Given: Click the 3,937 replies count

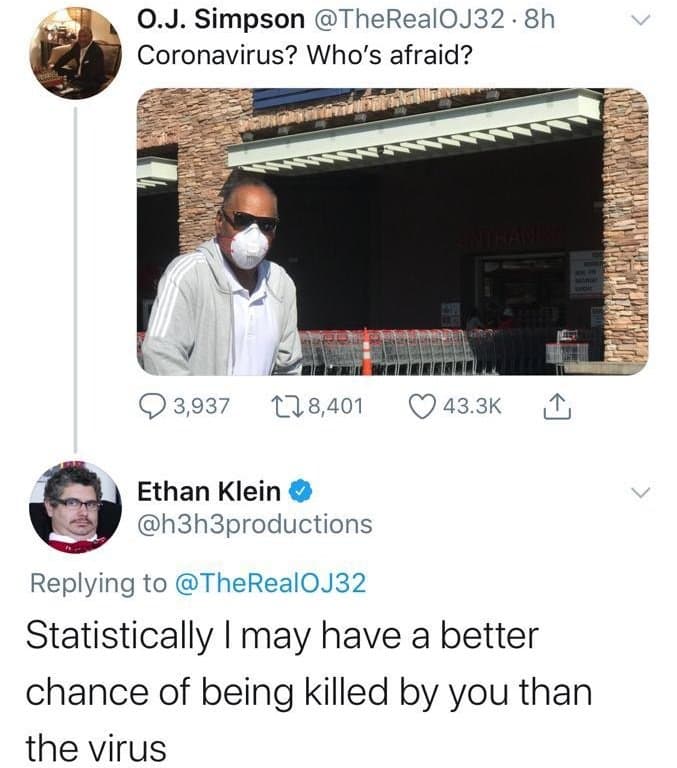Looking at the screenshot, I should (x=202, y=407).
